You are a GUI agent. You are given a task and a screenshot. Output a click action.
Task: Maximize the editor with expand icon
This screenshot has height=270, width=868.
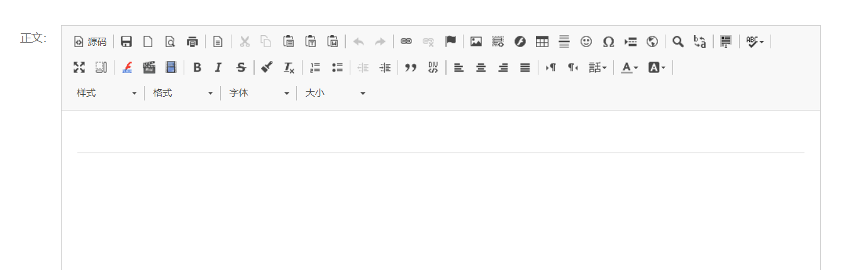click(79, 67)
